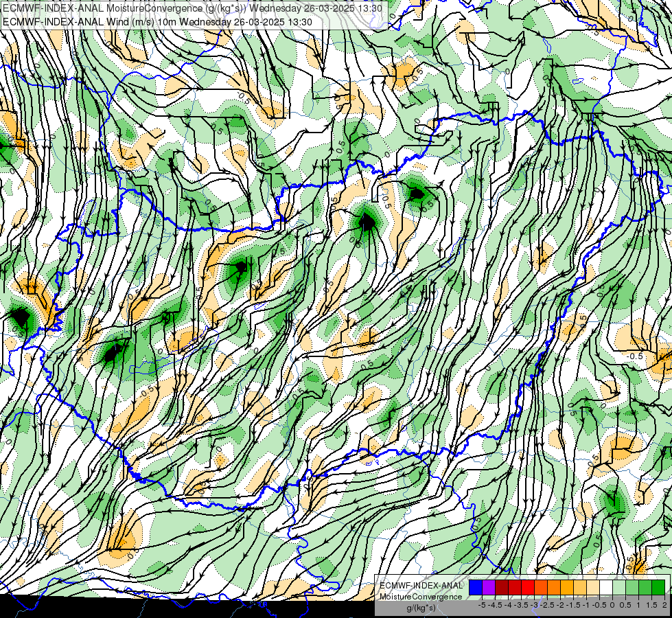Image resolution: width=672 pixels, height=618 pixels.
Task: Click the blue legend color swatch
Action: point(476,588)
